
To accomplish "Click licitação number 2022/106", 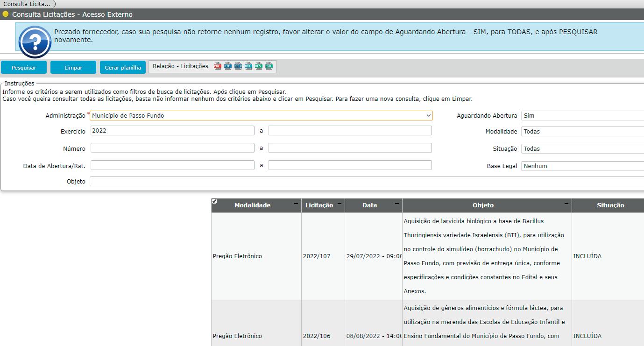I will [x=317, y=336].
